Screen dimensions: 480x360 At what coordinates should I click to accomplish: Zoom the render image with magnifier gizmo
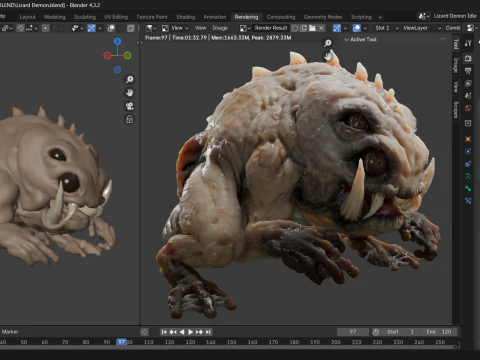click(x=328, y=43)
